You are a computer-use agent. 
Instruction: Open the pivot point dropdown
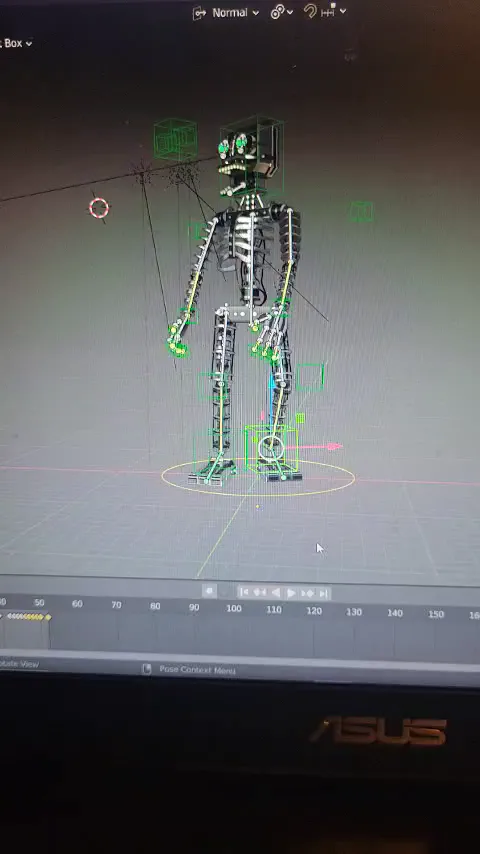(282, 12)
